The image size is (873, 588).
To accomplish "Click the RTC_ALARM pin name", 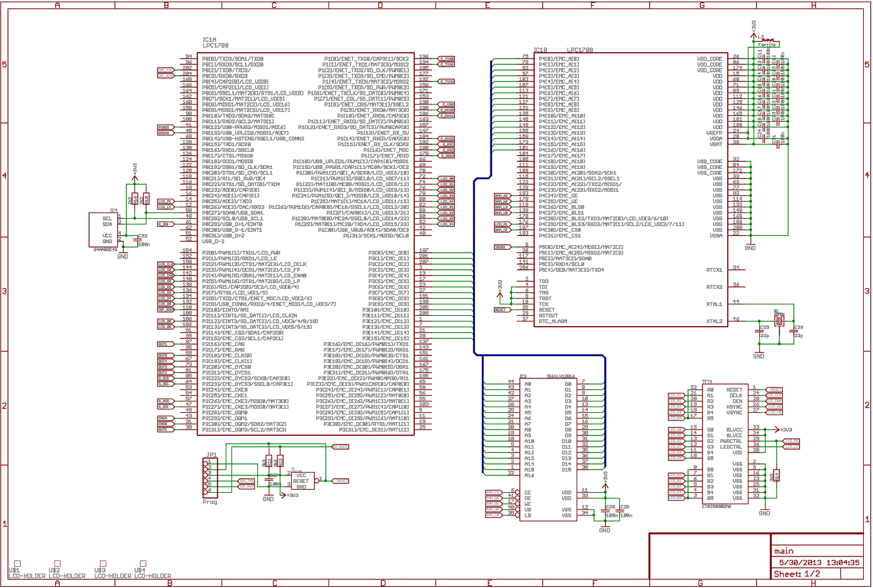I will pyautogui.click(x=553, y=322).
